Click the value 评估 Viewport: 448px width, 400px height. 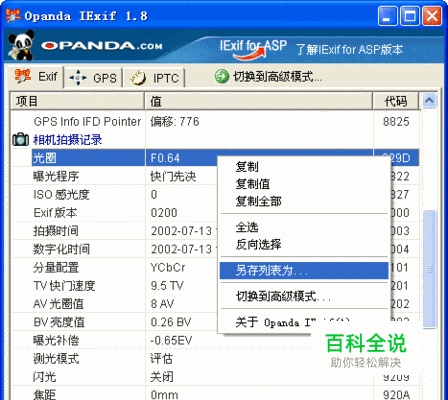[161, 359]
